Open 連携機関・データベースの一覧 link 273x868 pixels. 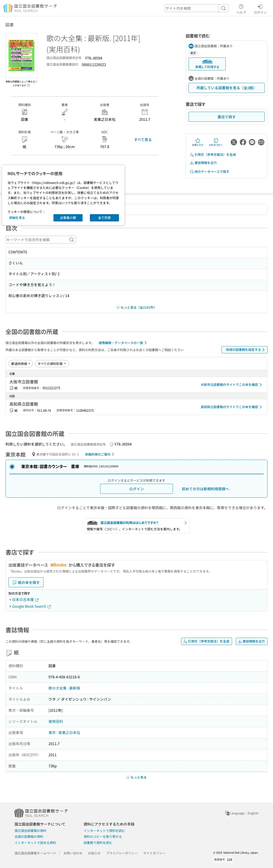click(x=122, y=343)
